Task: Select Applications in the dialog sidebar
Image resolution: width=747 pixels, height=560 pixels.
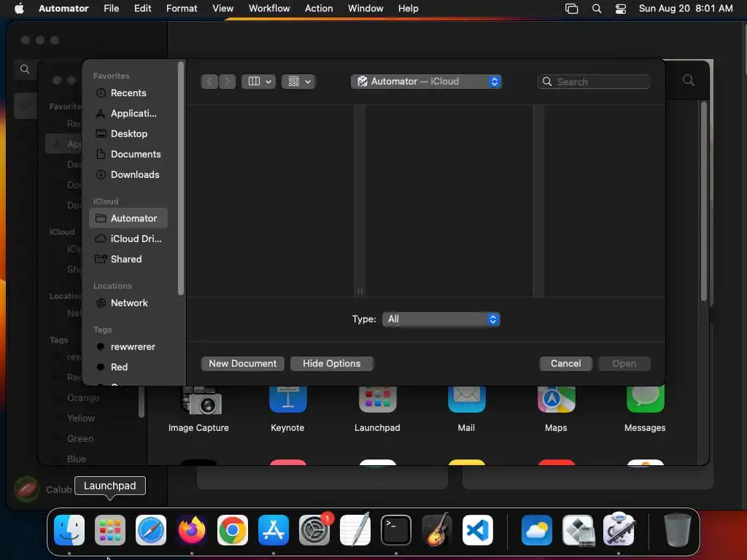Action: tap(128, 113)
